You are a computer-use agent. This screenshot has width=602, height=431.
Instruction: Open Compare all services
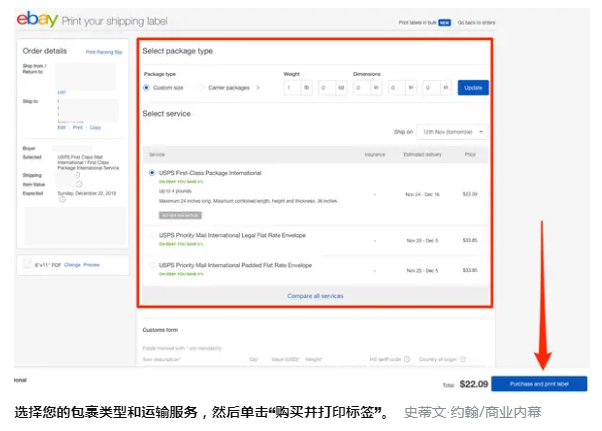point(315,296)
